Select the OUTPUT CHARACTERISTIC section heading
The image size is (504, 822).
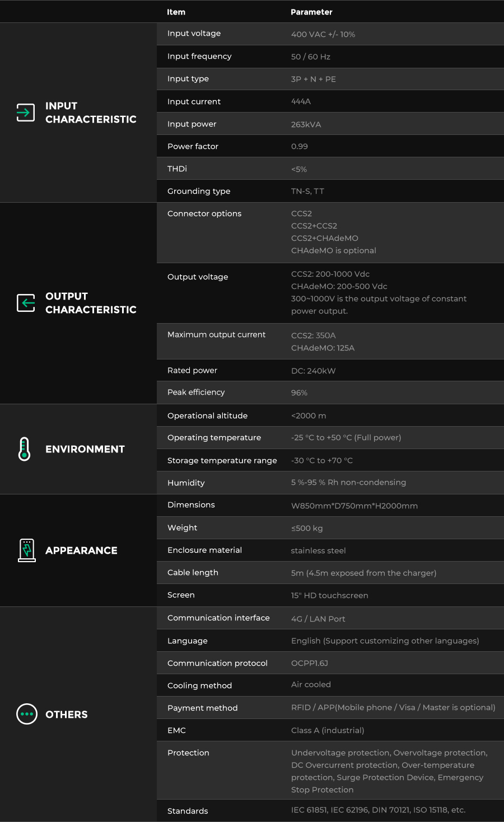click(91, 303)
